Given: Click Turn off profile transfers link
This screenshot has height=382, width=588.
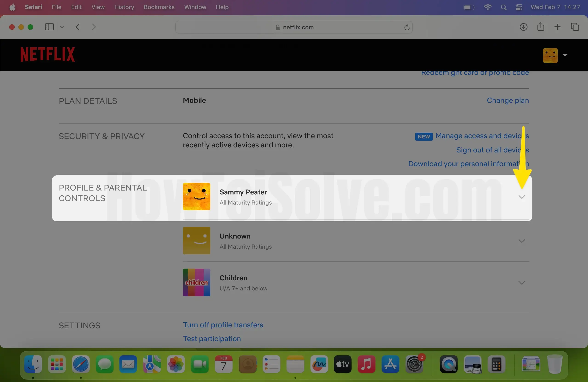Looking at the screenshot, I should [x=223, y=325].
